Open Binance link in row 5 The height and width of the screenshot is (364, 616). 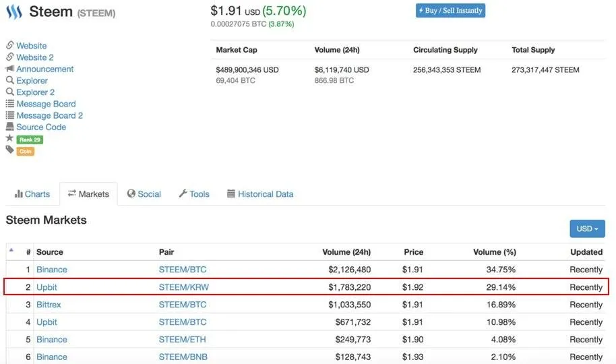pos(52,340)
